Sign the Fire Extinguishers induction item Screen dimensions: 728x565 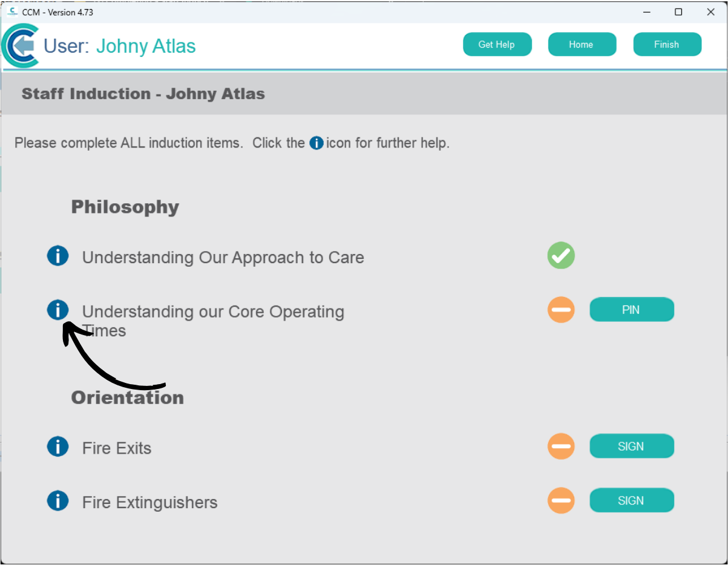point(632,500)
